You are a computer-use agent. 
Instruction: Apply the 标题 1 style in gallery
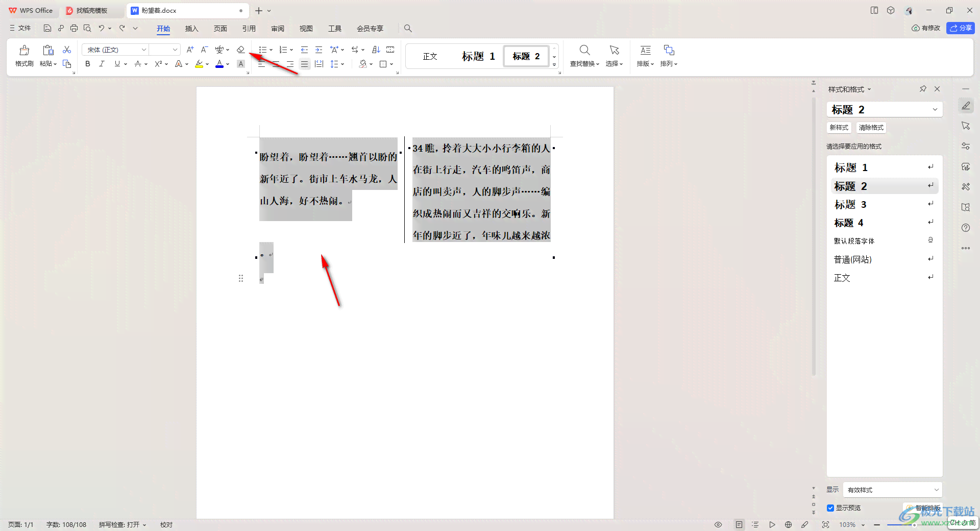coord(478,56)
